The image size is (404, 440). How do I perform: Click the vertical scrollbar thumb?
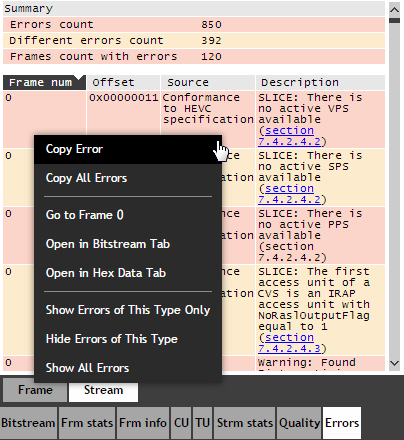click(394, 20)
